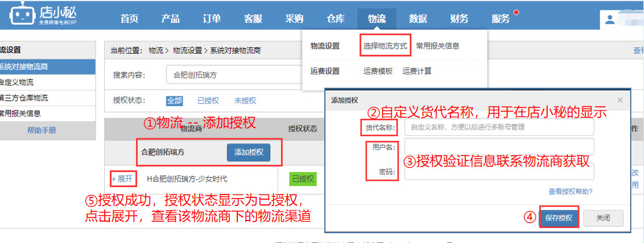Open the 物流 menu
Viewport: 644px width, 243px height.
point(377,18)
